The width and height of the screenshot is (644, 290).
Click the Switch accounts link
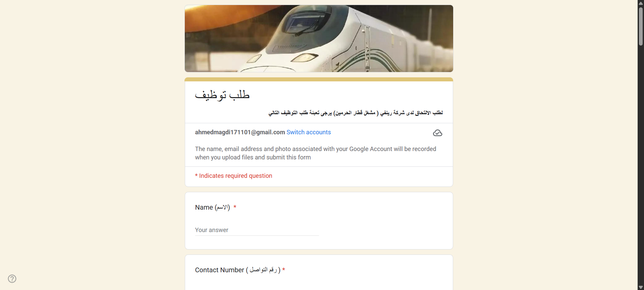(309, 132)
